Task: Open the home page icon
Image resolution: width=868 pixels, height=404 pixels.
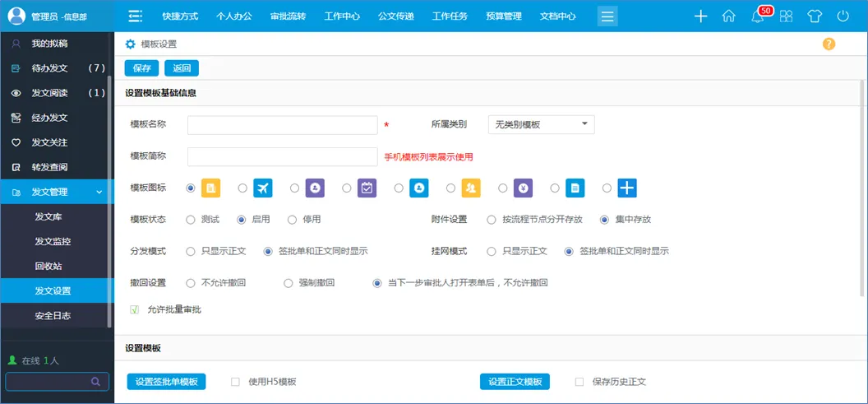Action: 728,16
